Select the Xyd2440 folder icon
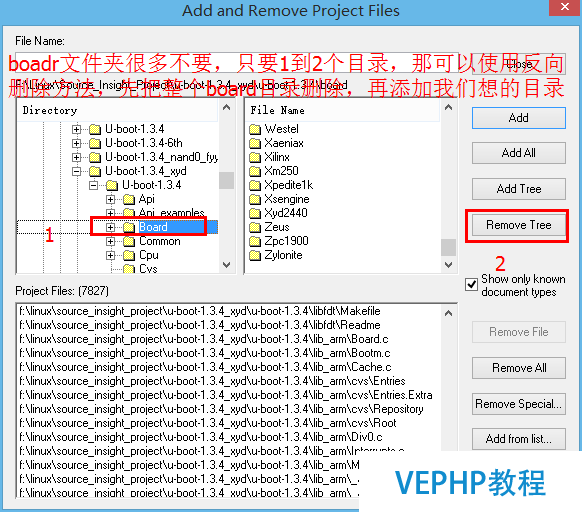 255,213
